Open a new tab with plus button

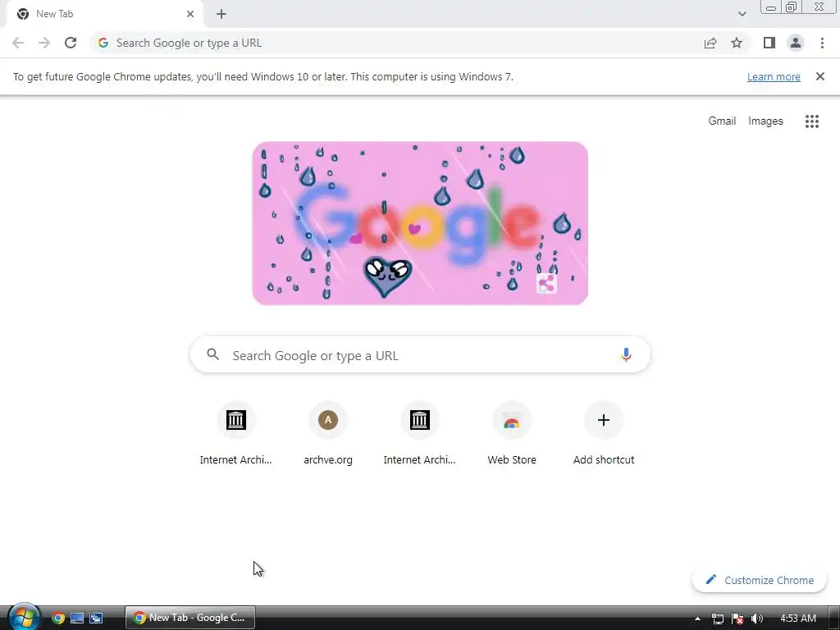pyautogui.click(x=221, y=14)
